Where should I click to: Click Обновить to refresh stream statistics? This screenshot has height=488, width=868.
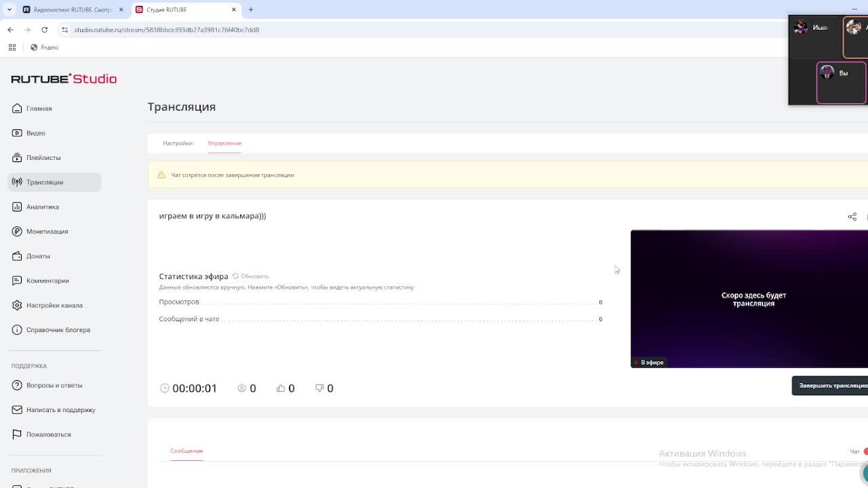[x=250, y=277]
